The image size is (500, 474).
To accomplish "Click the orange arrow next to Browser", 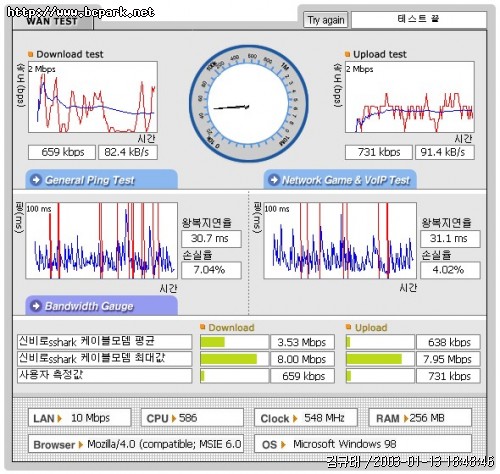I will (x=80, y=444).
